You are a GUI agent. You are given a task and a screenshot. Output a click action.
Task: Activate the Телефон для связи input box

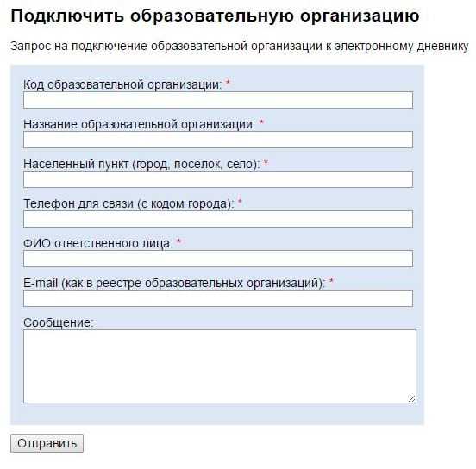(x=218, y=219)
